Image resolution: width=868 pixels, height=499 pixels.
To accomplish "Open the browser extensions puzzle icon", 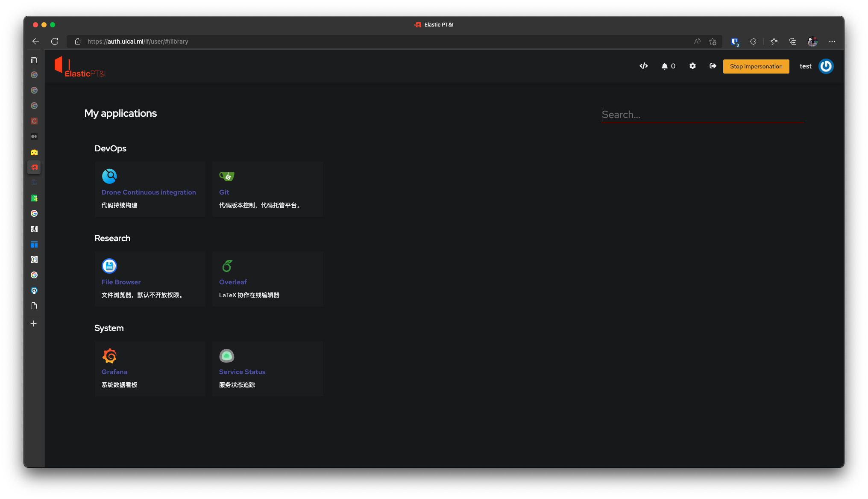I will [753, 41].
